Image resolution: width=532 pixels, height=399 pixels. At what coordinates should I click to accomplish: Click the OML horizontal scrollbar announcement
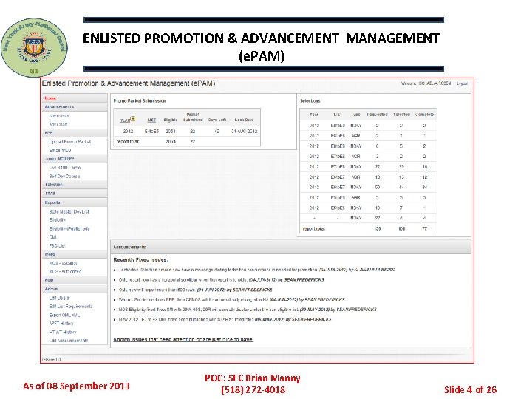click(221, 279)
